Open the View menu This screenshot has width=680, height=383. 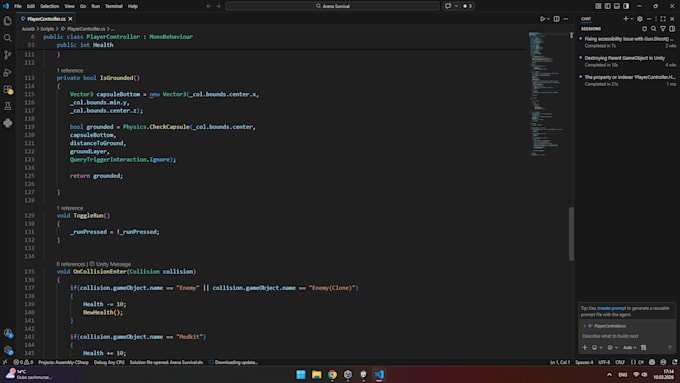[69, 6]
